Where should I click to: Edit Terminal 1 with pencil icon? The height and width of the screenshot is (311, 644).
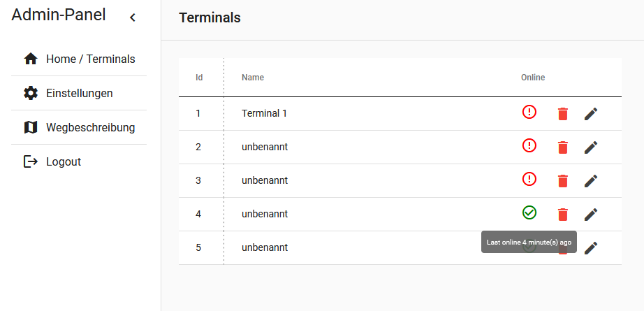click(591, 113)
